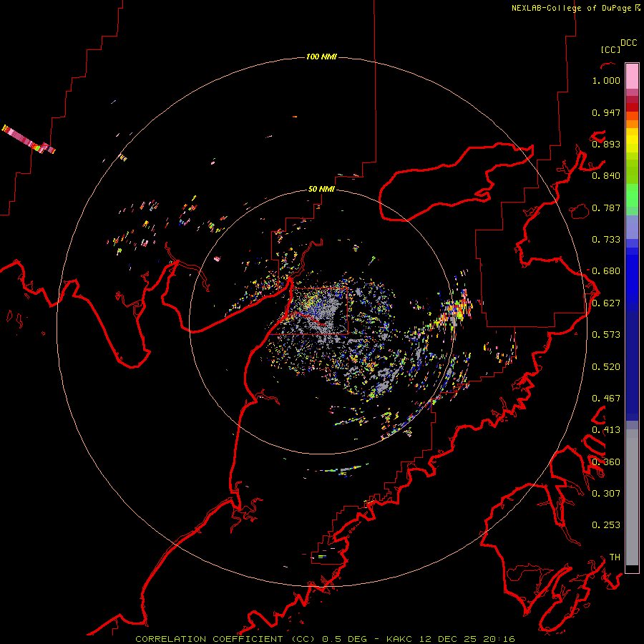Click the 0.947 scale value

click(x=606, y=112)
